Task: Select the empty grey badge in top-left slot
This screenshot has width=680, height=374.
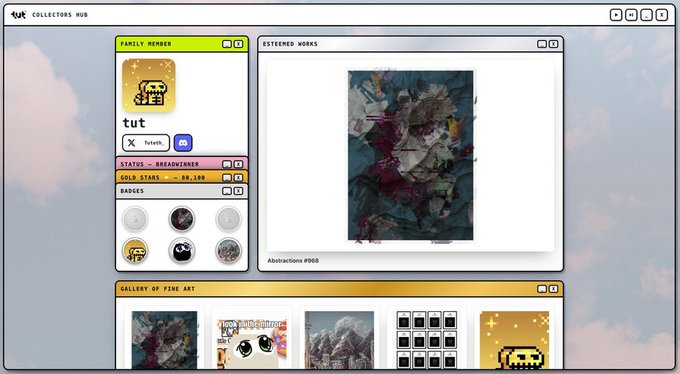Action: click(135, 219)
